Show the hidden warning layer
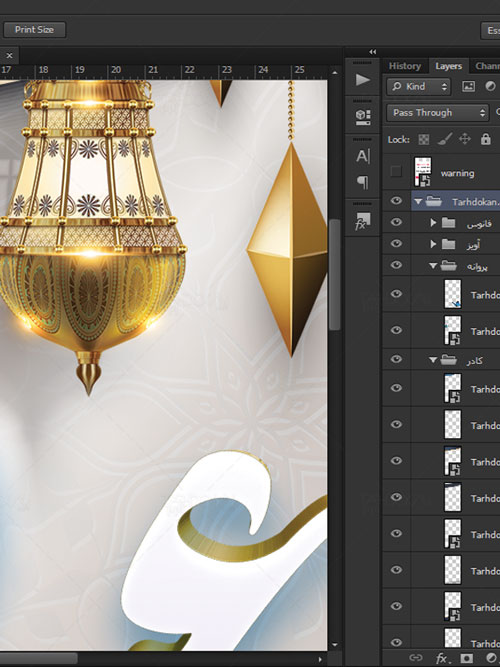500x667 pixels. coord(396,171)
